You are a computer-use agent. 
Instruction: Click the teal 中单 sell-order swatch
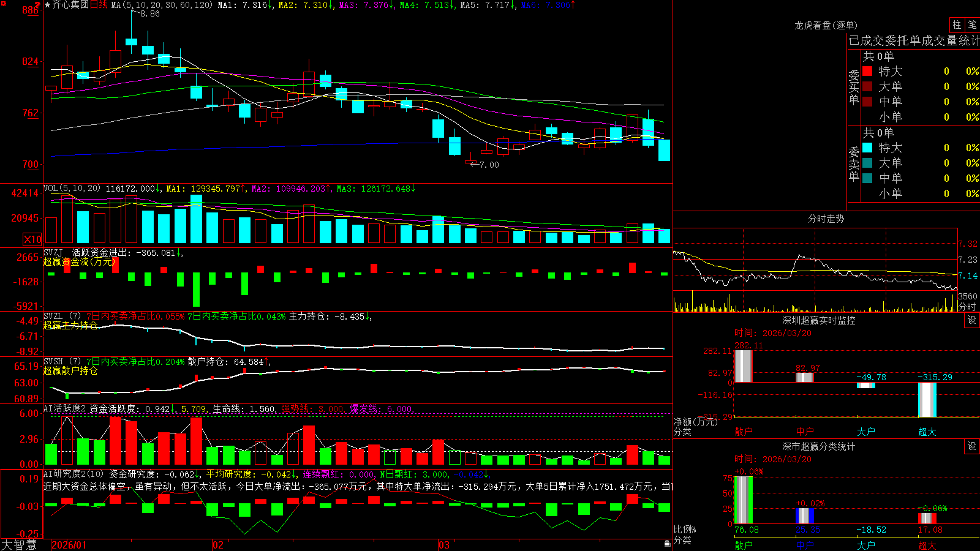tap(867, 178)
